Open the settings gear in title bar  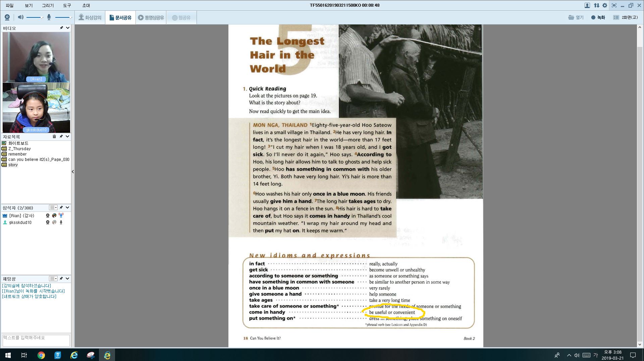click(605, 5)
